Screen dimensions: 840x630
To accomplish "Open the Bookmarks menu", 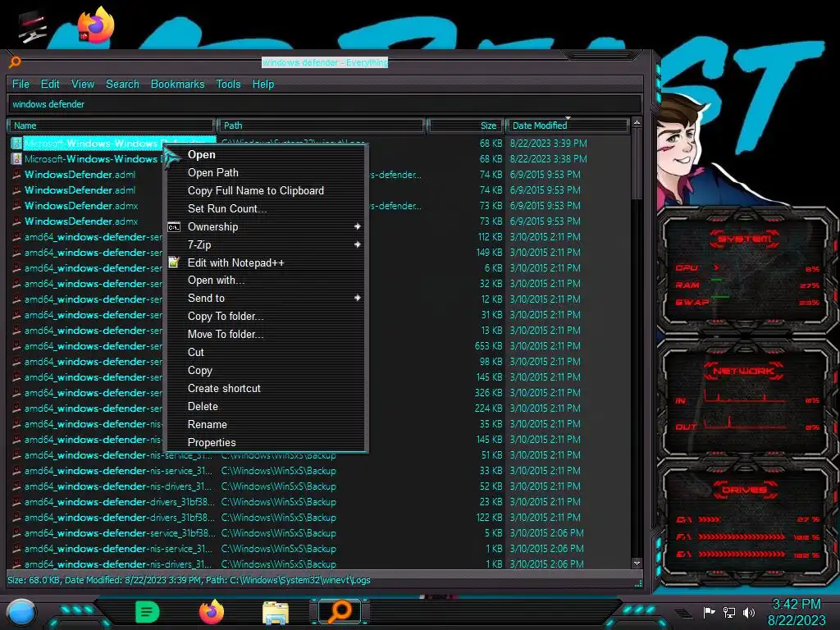I will [177, 84].
